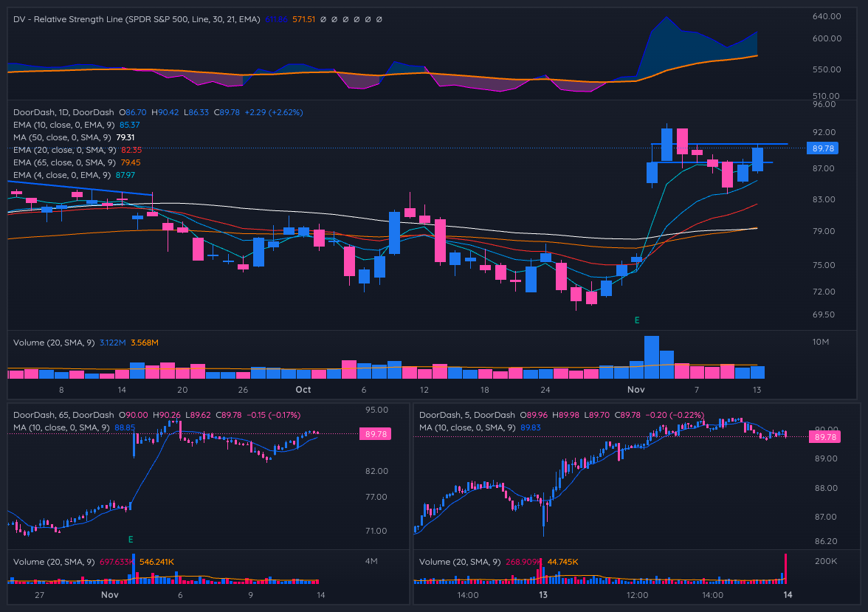Image resolution: width=868 pixels, height=612 pixels.
Task: Select the MA (50, close, 0, SMA, 9) legend
Action: [62, 137]
